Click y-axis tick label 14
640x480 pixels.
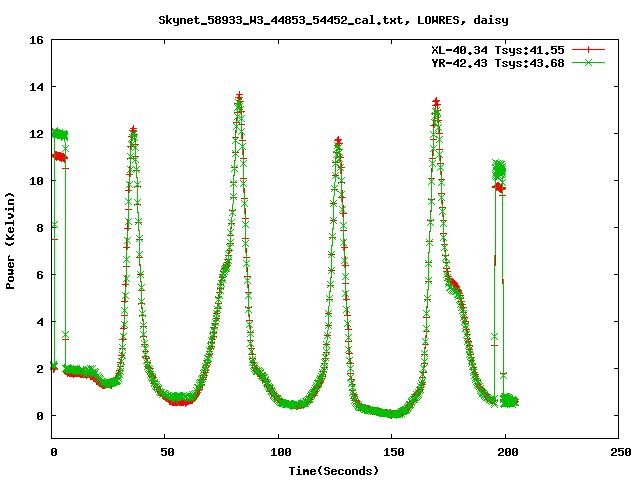(x=36, y=87)
